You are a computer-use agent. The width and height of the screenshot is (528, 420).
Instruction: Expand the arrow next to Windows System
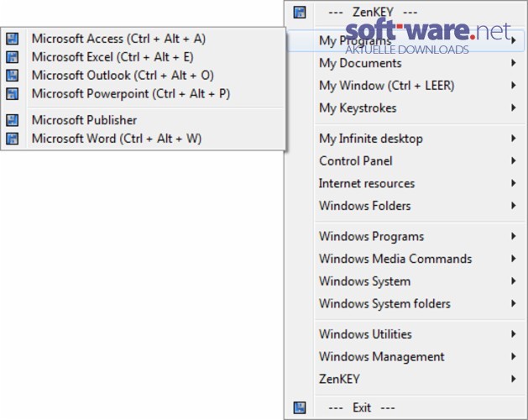pos(514,281)
